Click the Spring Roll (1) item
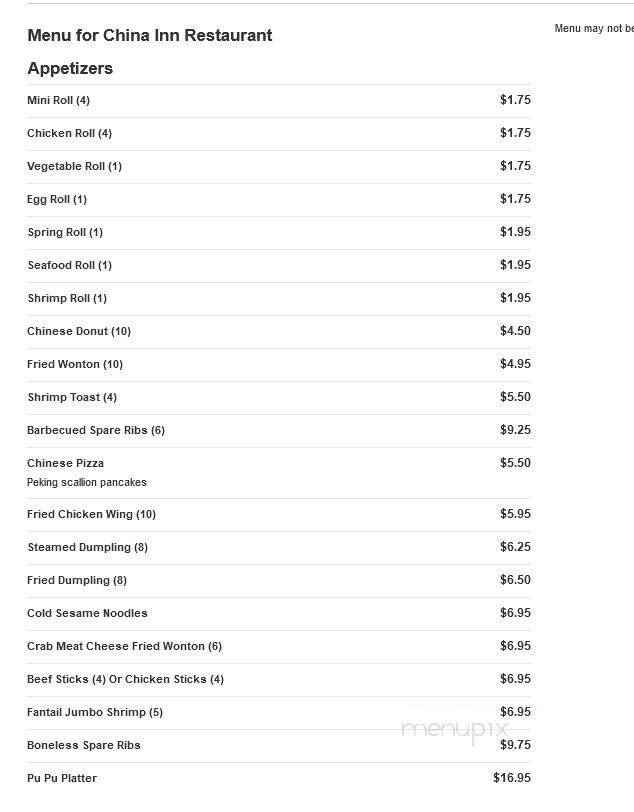The image size is (634, 812). (x=65, y=232)
